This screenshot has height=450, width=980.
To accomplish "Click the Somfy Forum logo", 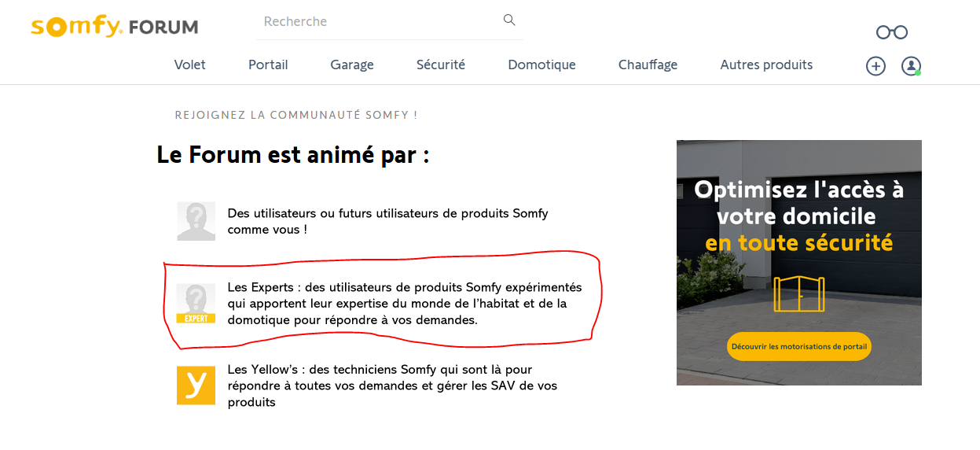I will (114, 27).
